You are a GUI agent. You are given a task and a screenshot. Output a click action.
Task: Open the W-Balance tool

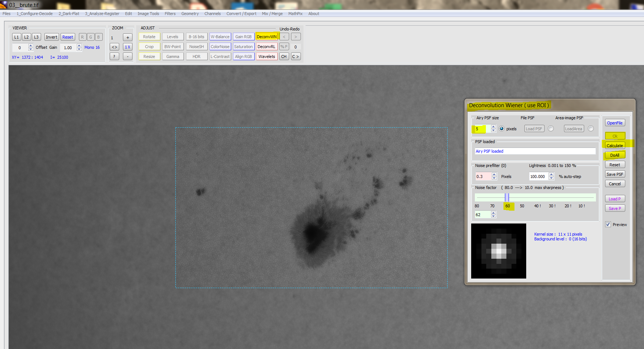(x=220, y=37)
